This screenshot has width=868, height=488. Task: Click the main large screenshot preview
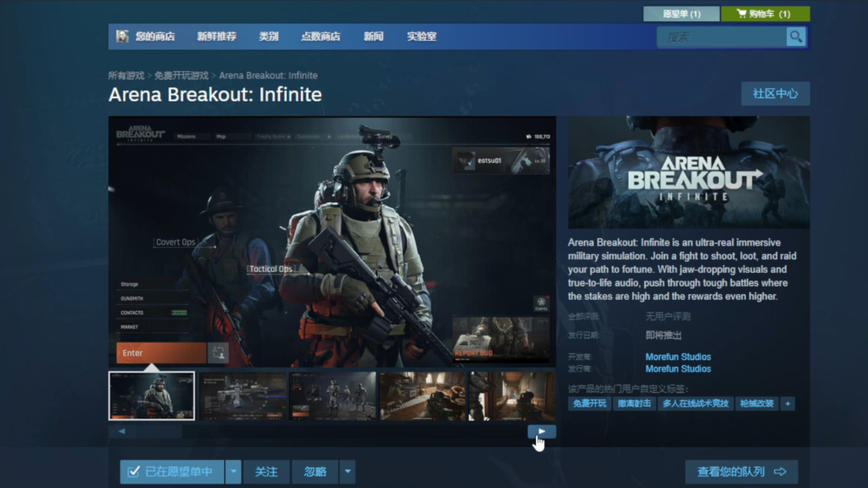pos(332,241)
